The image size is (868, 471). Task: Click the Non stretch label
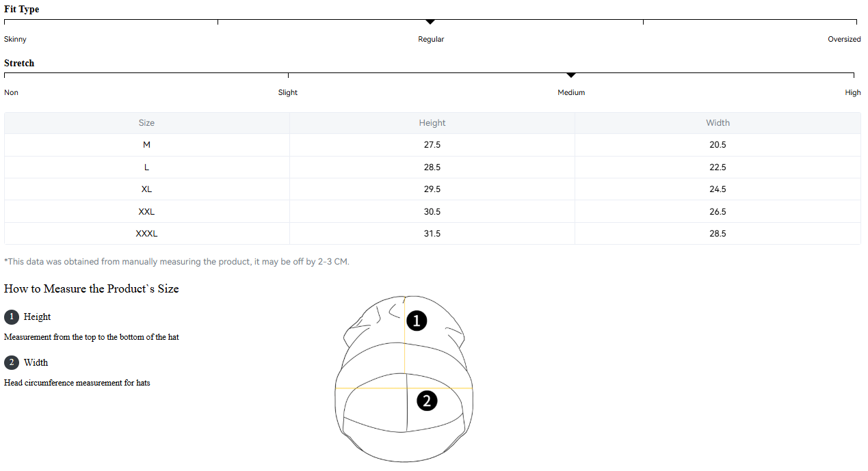(11, 93)
